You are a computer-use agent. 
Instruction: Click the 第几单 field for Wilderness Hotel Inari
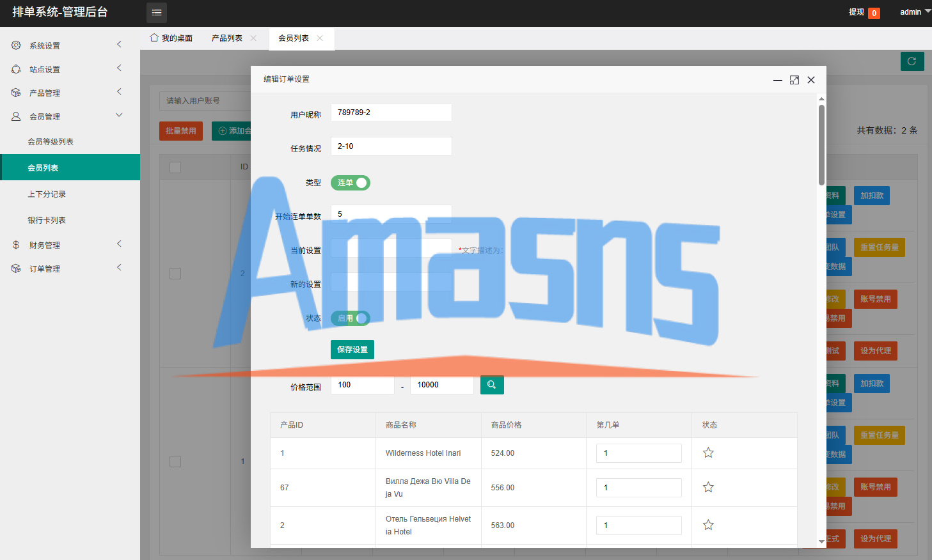click(639, 453)
